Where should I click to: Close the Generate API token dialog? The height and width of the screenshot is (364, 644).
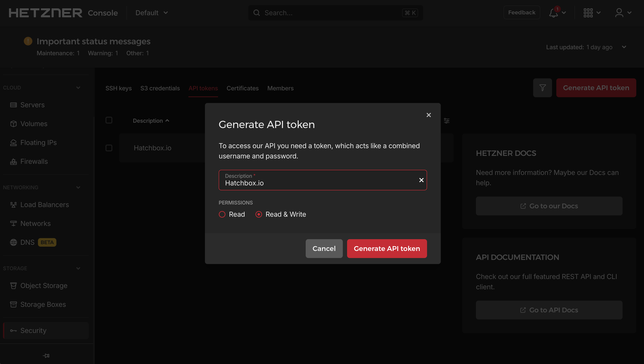point(429,115)
